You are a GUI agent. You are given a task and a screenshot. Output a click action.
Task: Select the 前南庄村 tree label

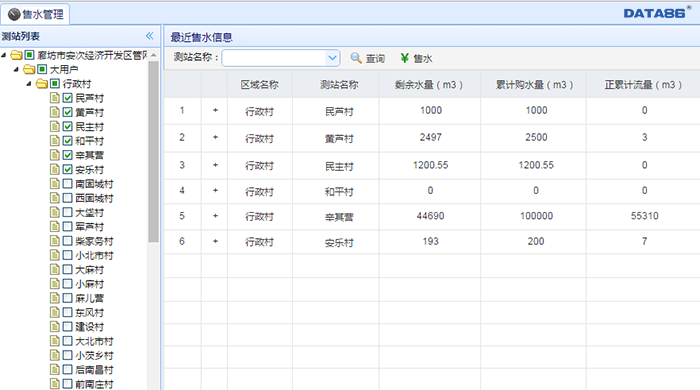(94, 384)
